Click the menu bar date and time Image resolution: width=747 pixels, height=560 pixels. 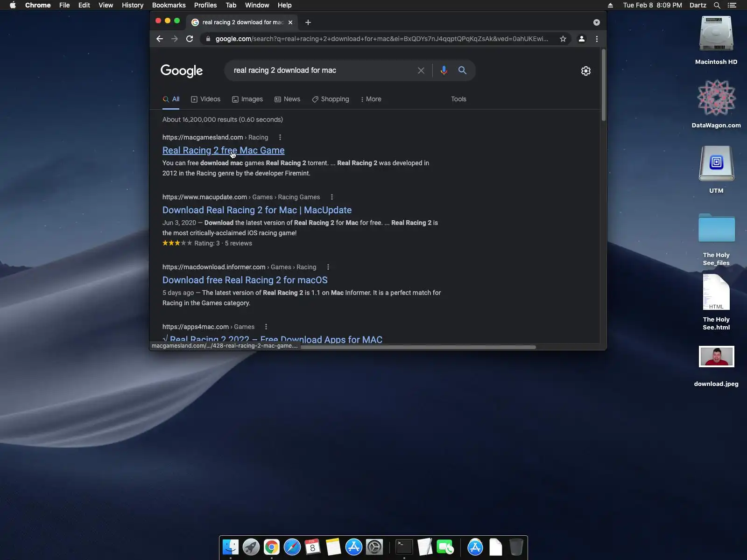coord(652,5)
